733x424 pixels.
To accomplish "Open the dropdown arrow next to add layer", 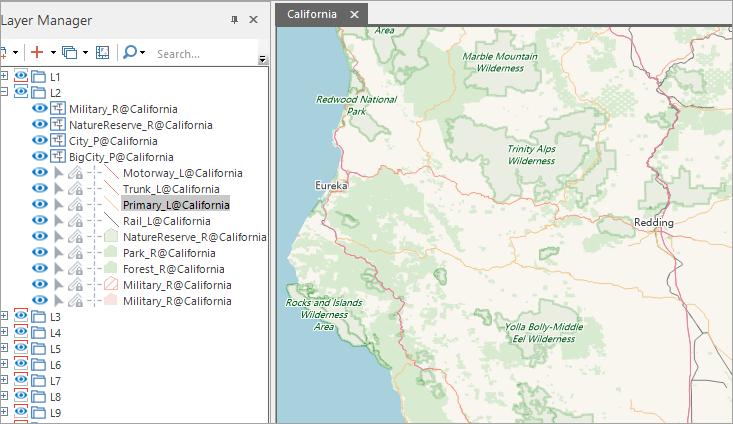I will [x=52, y=52].
